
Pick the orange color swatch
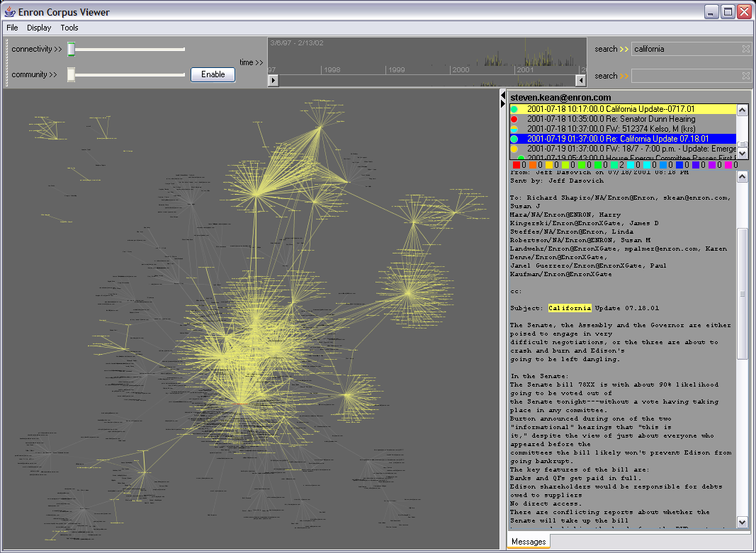pos(532,165)
